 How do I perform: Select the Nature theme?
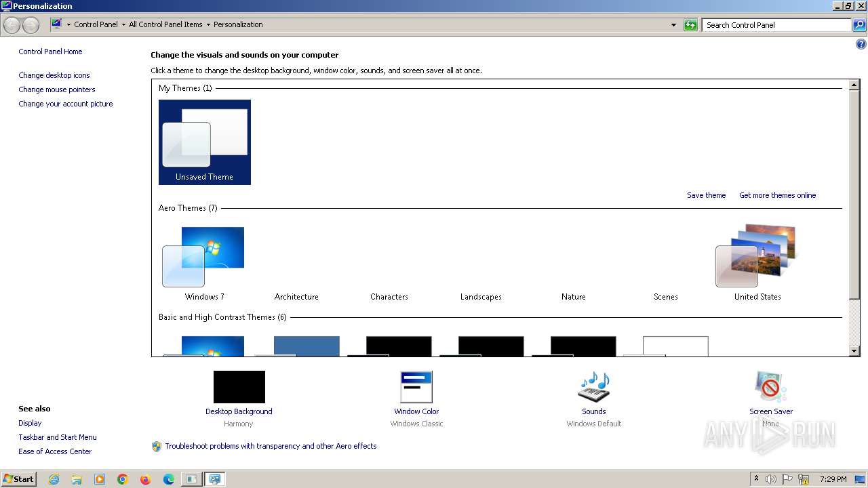point(573,297)
